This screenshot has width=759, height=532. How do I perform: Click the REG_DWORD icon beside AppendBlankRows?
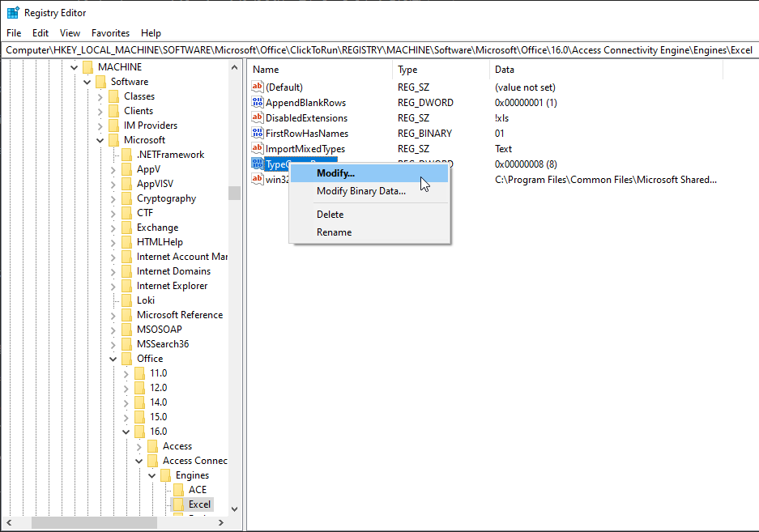coord(257,102)
